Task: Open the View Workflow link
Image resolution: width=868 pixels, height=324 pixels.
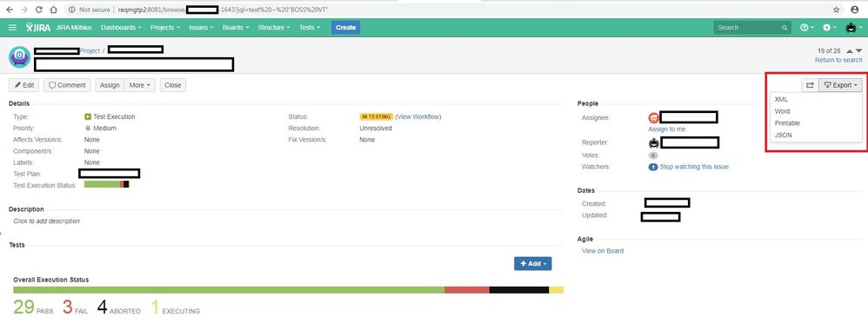Action: point(418,116)
